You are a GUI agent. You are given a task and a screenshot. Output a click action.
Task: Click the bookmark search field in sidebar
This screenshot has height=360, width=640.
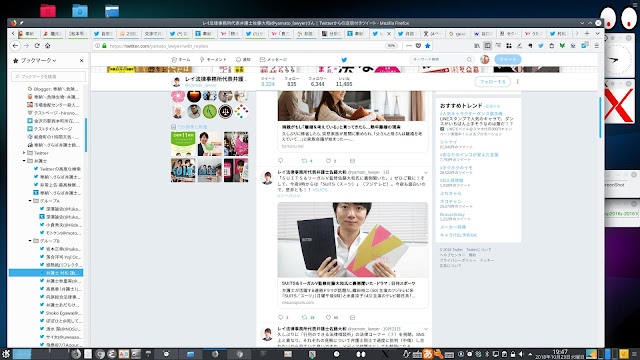49,76
